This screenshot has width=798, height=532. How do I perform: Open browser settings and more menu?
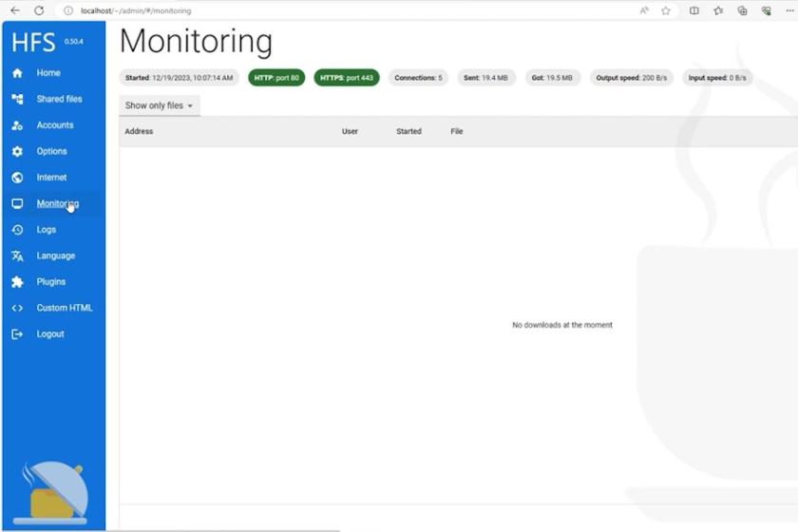790,10
